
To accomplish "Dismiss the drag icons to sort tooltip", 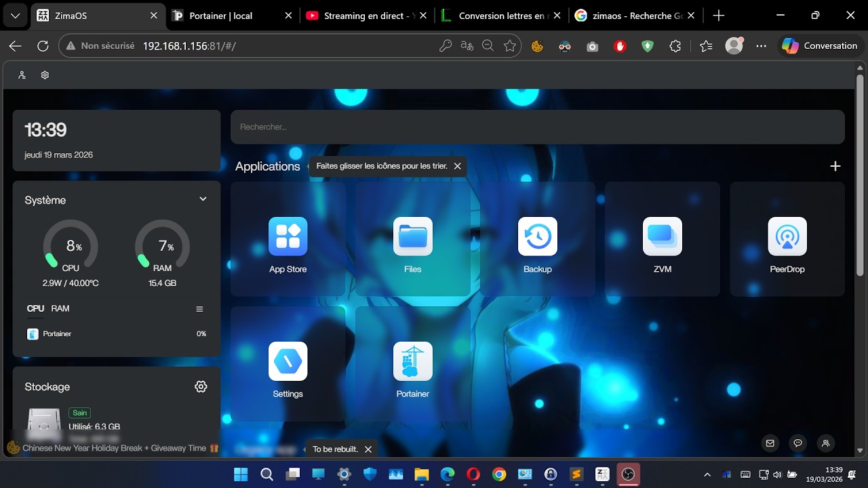I will (457, 166).
